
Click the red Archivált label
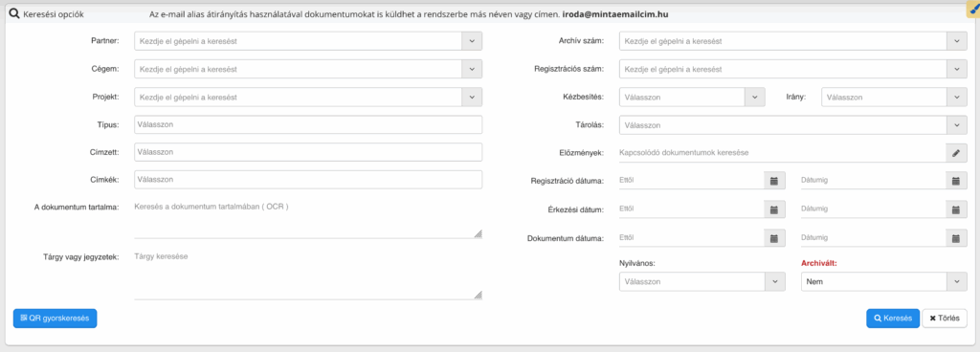pos(819,263)
